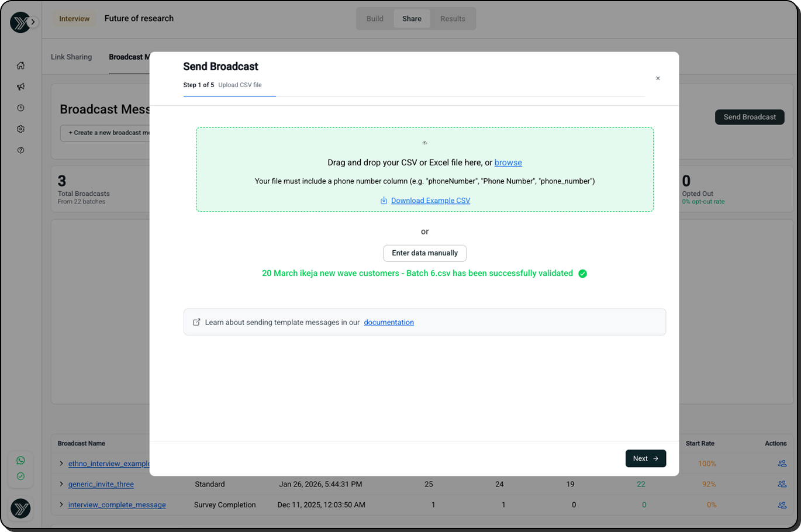801x532 pixels.
Task: Click the help question mark icon
Action: pos(20,150)
